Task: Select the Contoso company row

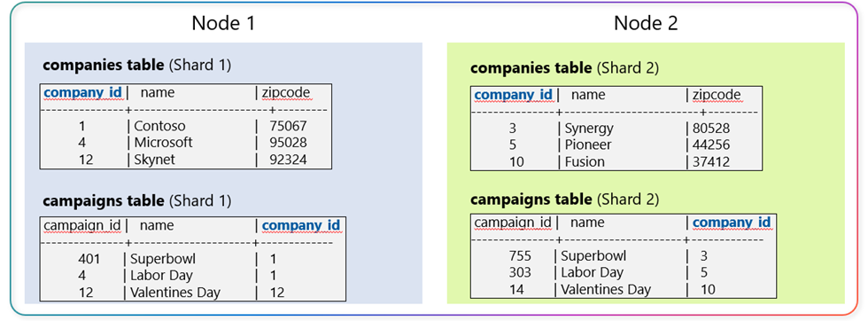Action: click(x=185, y=126)
